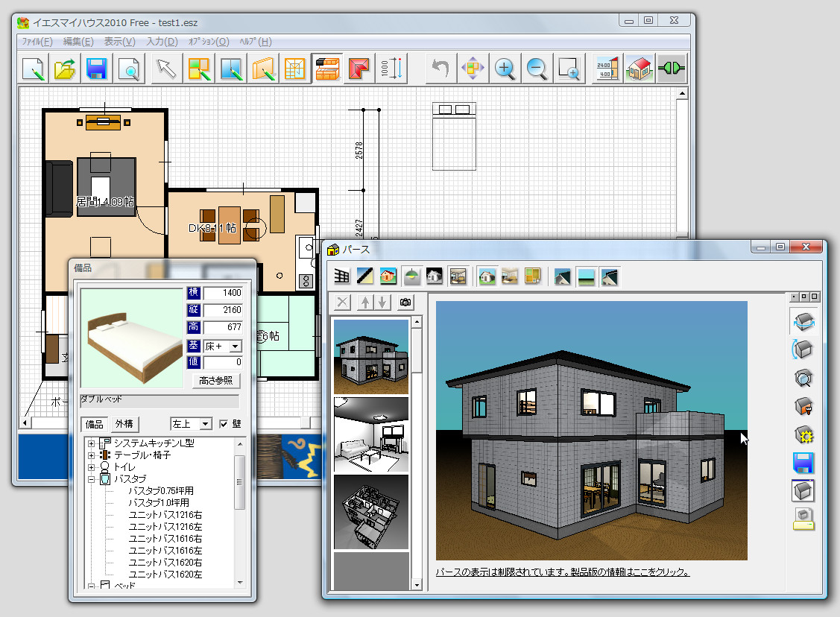Click the zoom to area icon

[569, 69]
